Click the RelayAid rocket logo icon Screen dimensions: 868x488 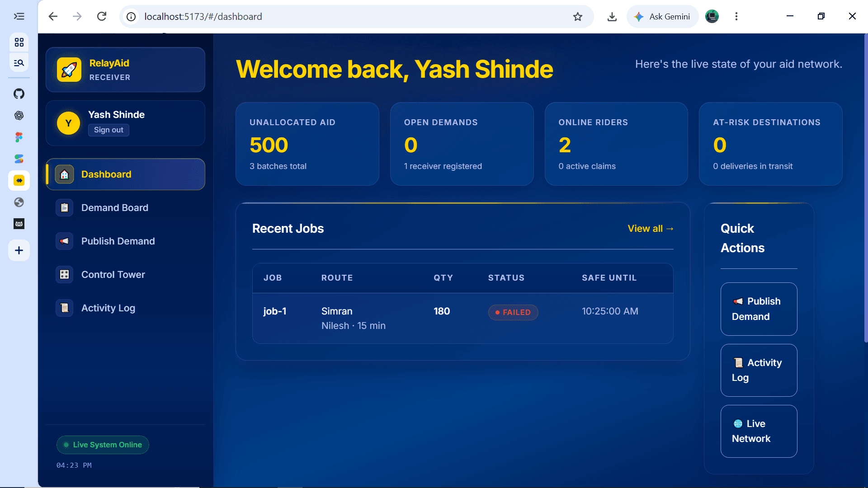pos(69,70)
